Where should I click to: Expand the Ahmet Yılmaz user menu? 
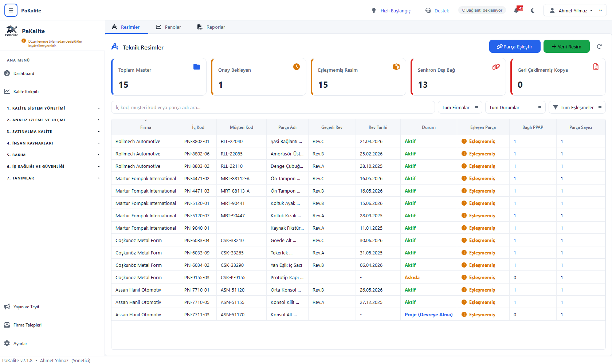(575, 11)
